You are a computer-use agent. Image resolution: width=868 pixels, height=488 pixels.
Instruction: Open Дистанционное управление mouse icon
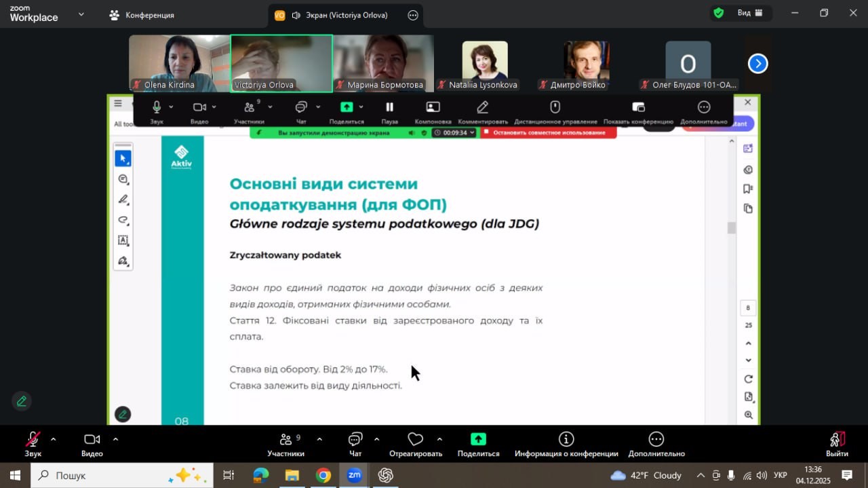tap(555, 107)
